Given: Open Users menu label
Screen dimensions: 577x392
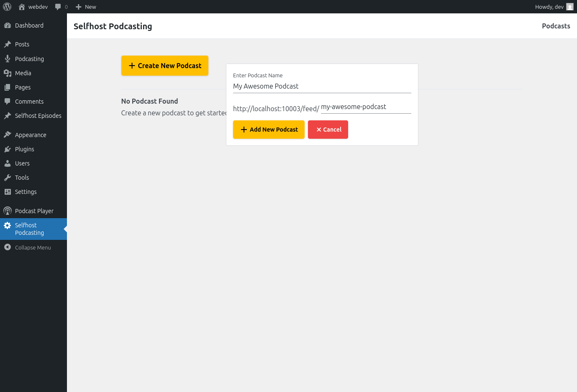Looking at the screenshot, I should tap(22, 163).
